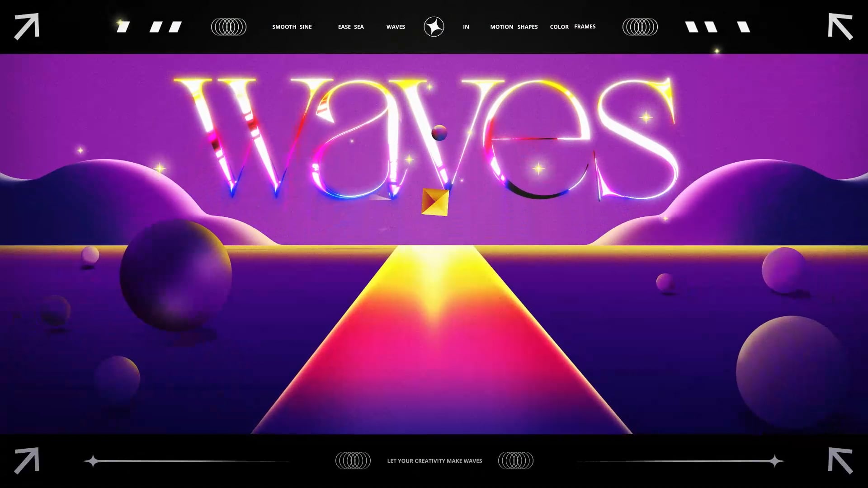Click the top-left diagonal arrow icon

click(x=27, y=26)
